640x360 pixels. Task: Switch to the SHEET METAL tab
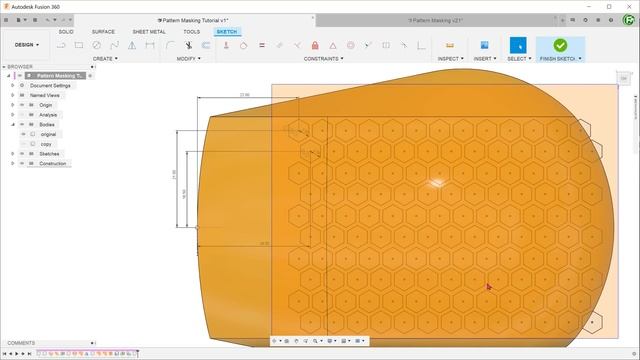pos(149,31)
